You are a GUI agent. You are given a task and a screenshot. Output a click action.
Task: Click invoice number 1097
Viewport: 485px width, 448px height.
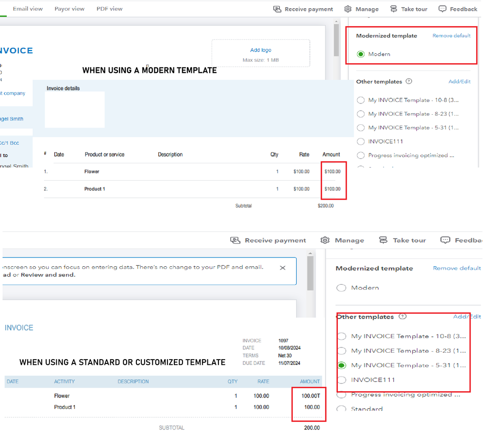coord(284,340)
